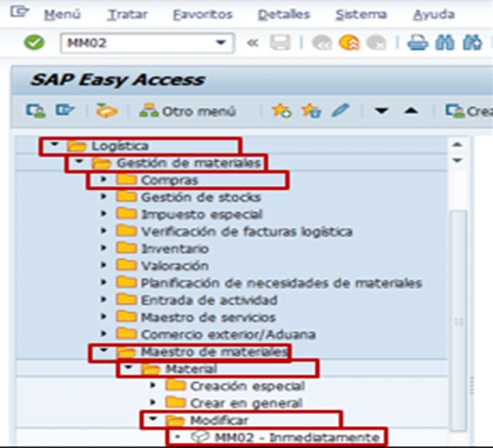Click the MM02 transaction cube icon

200,436
